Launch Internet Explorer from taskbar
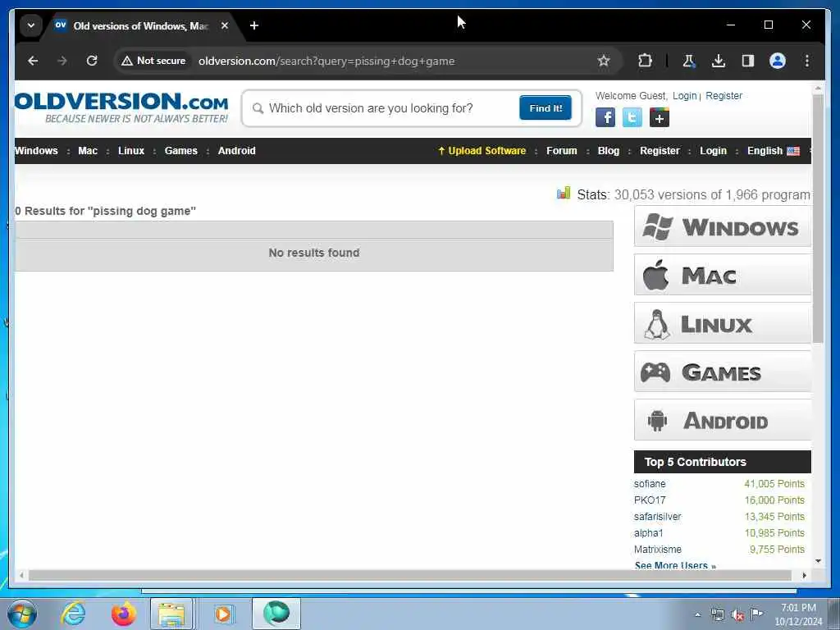The image size is (840, 630). [73, 614]
